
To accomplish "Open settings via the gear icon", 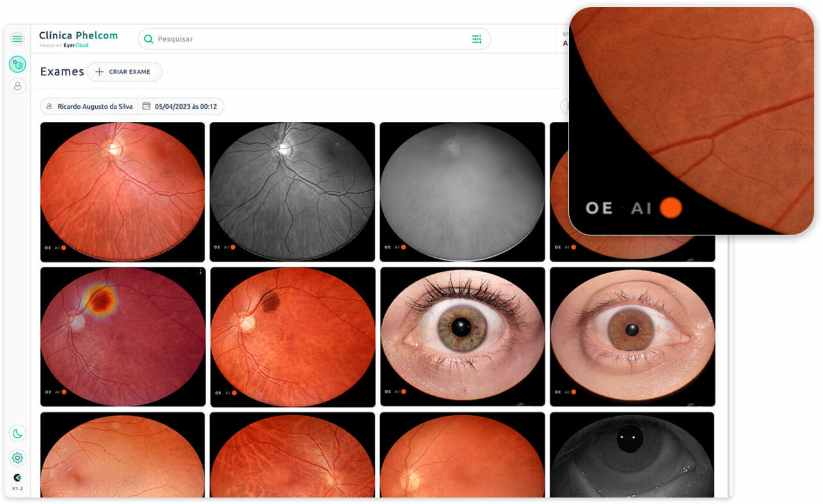I will point(17,458).
